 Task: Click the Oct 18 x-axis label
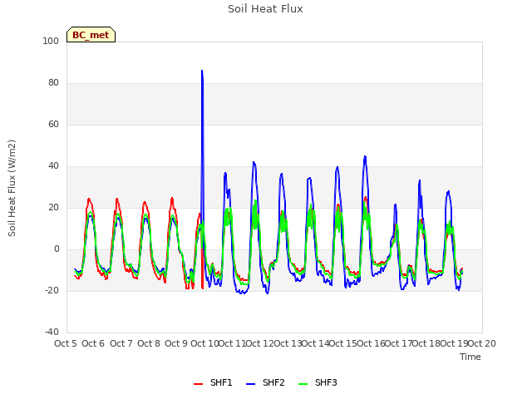(x=426, y=343)
